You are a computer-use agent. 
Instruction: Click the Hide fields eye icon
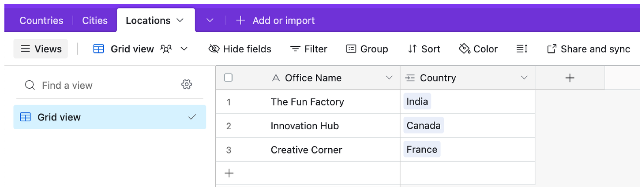pos(214,49)
